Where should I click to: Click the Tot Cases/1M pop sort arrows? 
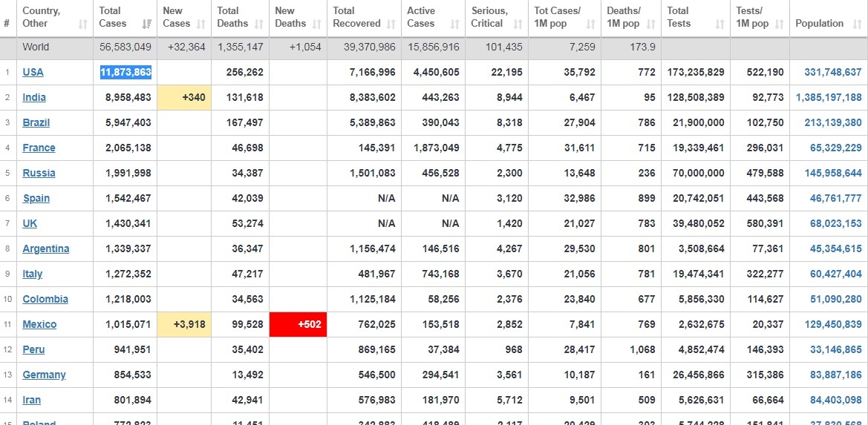pos(590,24)
